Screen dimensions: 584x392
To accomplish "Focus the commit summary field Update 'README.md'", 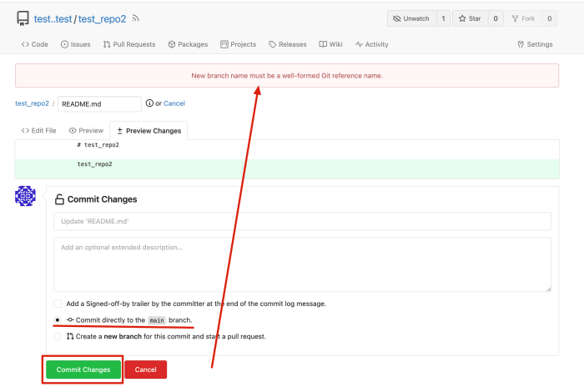I will coord(302,221).
